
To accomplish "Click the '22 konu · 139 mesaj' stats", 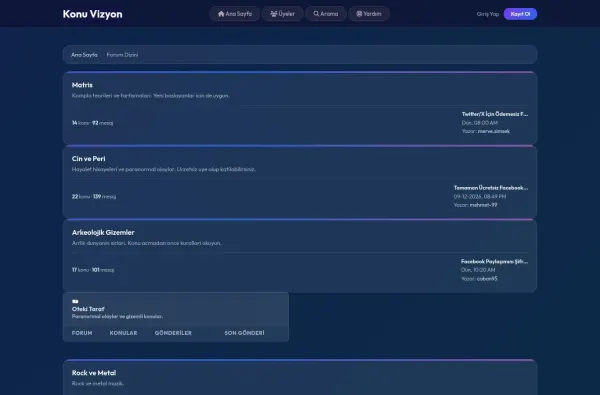I will coord(94,196).
